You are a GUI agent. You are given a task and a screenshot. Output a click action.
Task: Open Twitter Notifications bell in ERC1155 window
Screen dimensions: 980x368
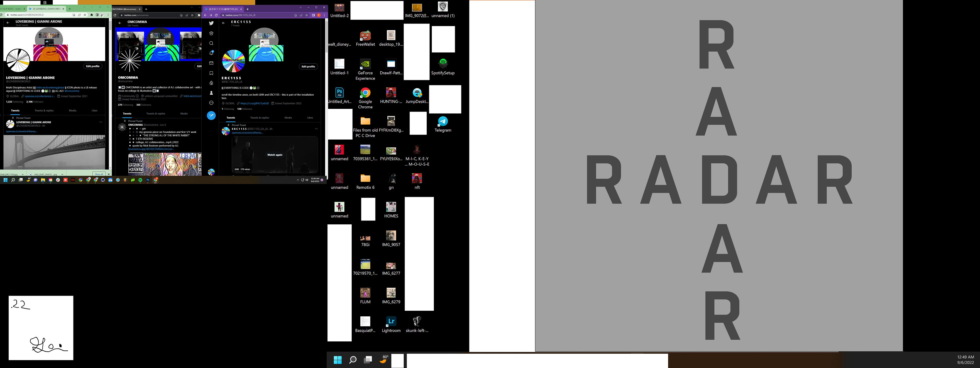pyautogui.click(x=211, y=53)
